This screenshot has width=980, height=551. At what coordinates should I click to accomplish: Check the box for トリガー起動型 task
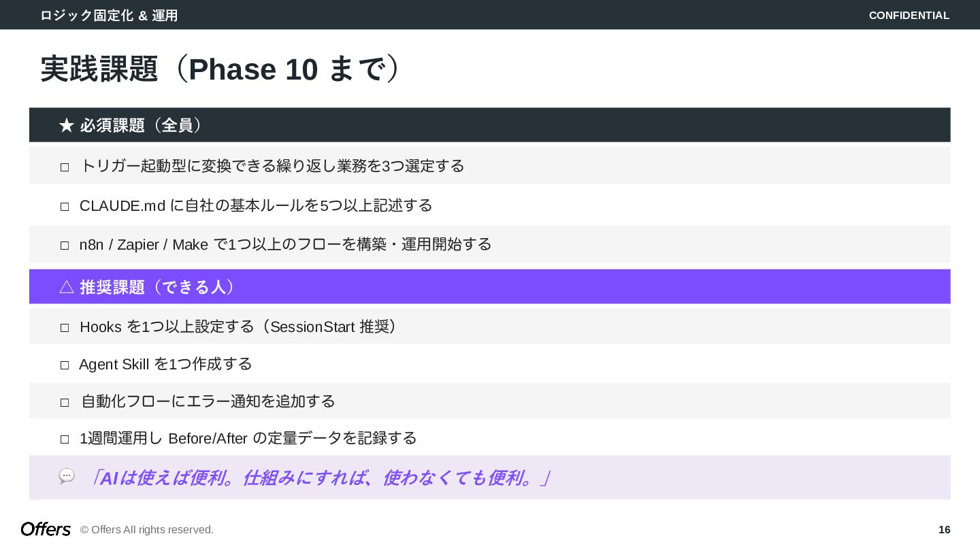65,167
